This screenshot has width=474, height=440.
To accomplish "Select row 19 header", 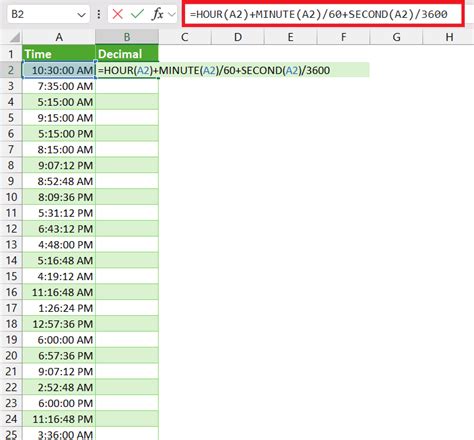I will [x=11, y=340].
